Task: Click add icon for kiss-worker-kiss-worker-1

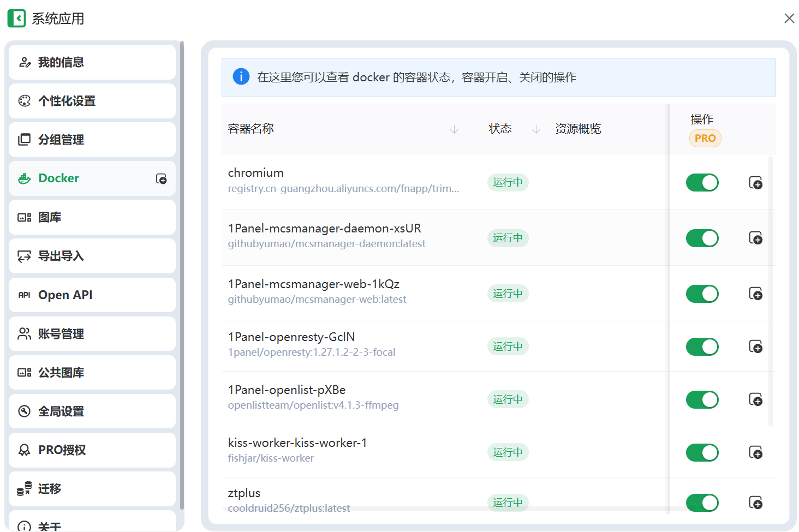Action: pos(755,453)
